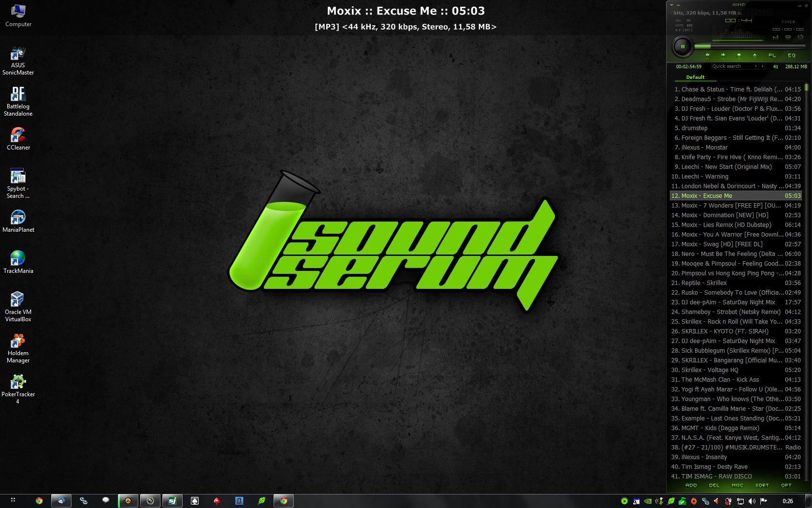Viewport: 812px width, 508px height.
Task: Select track 'Reptile - Skrillex'
Action: click(736, 283)
